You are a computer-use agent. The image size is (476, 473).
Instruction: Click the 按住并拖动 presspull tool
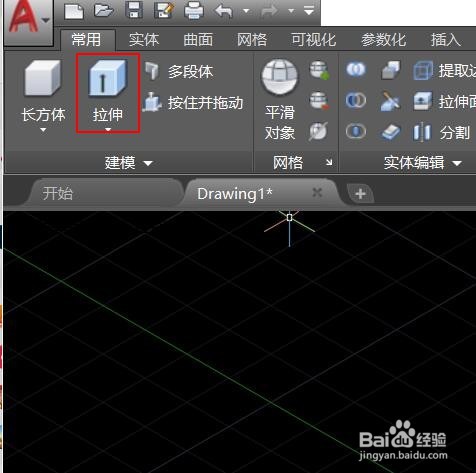click(193, 102)
